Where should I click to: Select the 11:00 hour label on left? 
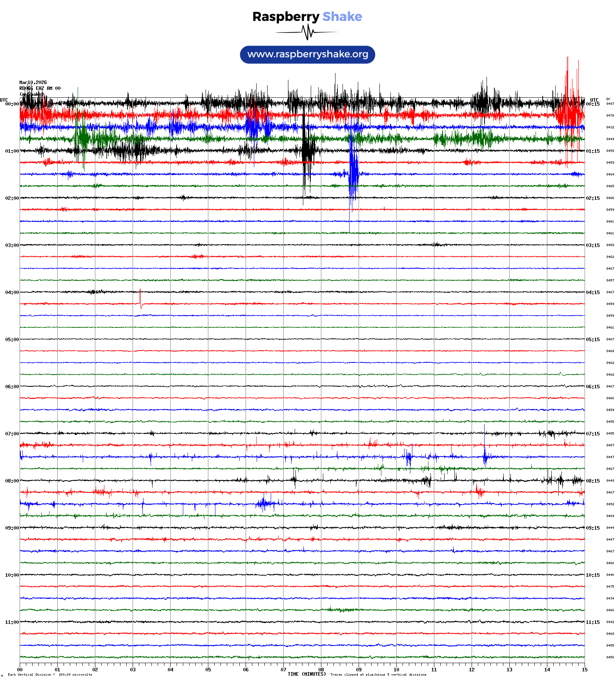[12, 622]
